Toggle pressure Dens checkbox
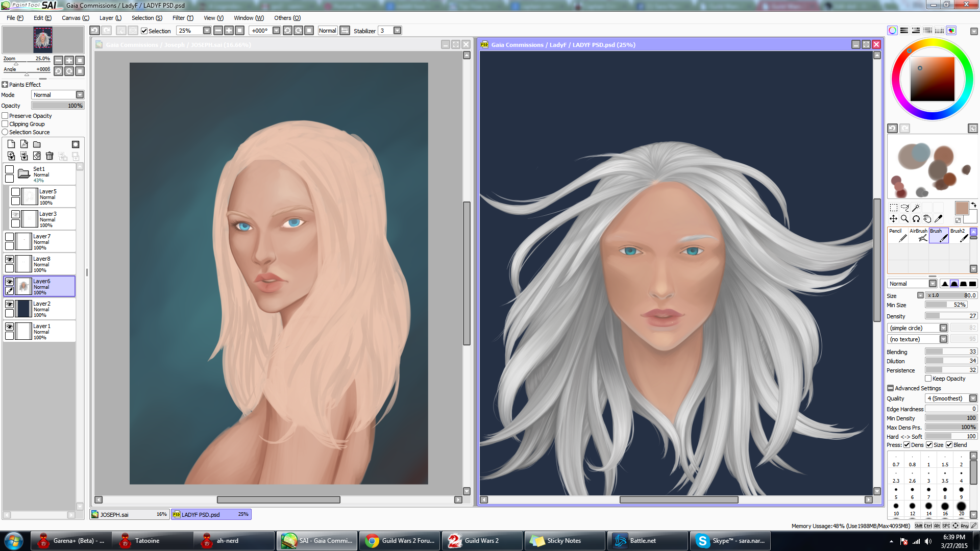This screenshot has width=980, height=551. [x=906, y=445]
